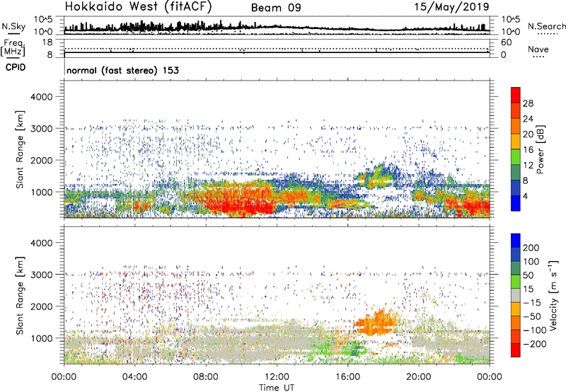Click the 'Freq. [MHz]' axis label

[x=13, y=48]
